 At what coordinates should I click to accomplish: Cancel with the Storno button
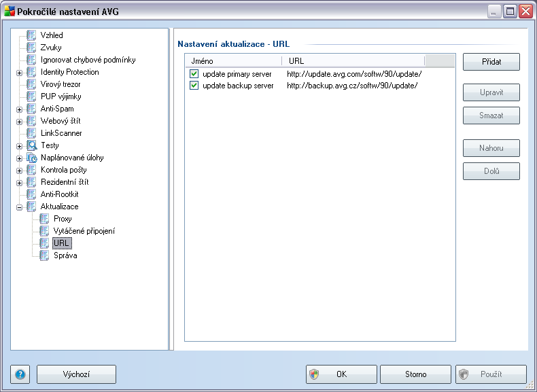416,374
